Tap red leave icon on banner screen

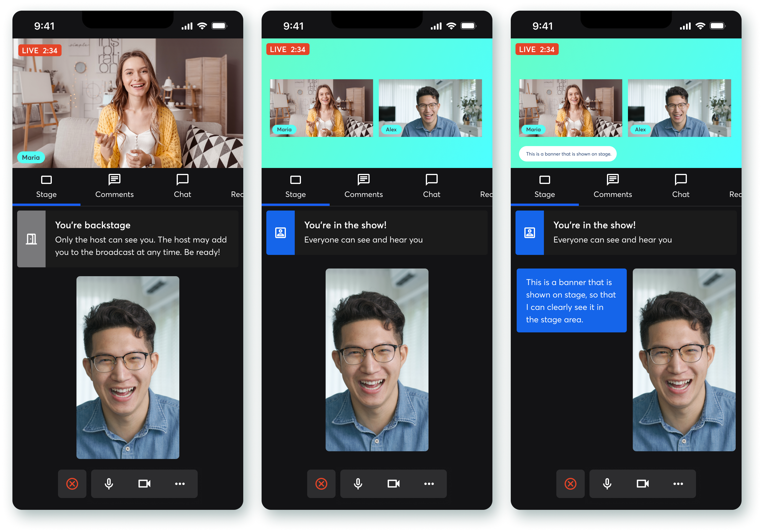[570, 484]
